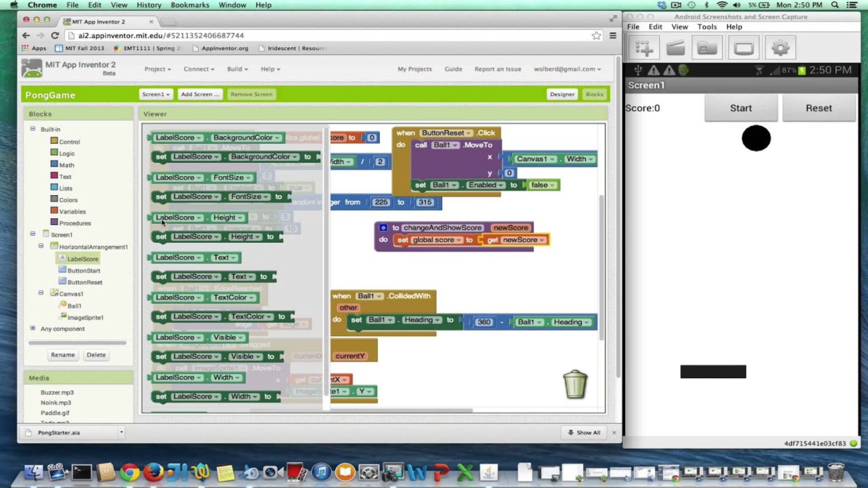This screenshot has height=488, width=868.
Task: Click the mutator icon on changeAndShowScore procedure
Action: 383,228
